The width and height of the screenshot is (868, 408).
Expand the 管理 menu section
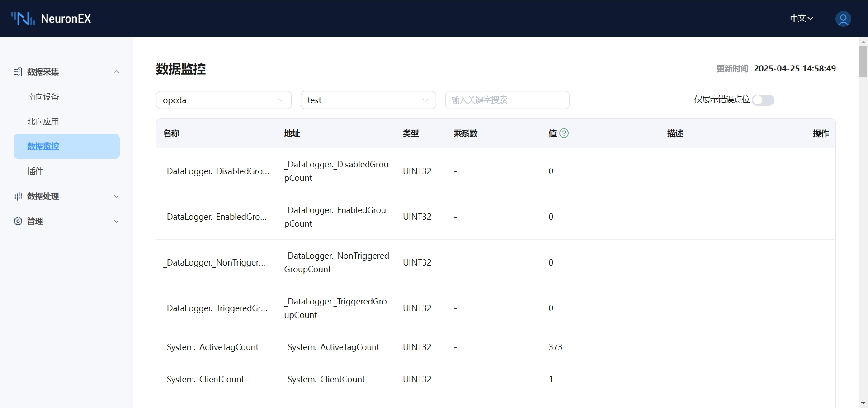[x=116, y=221]
